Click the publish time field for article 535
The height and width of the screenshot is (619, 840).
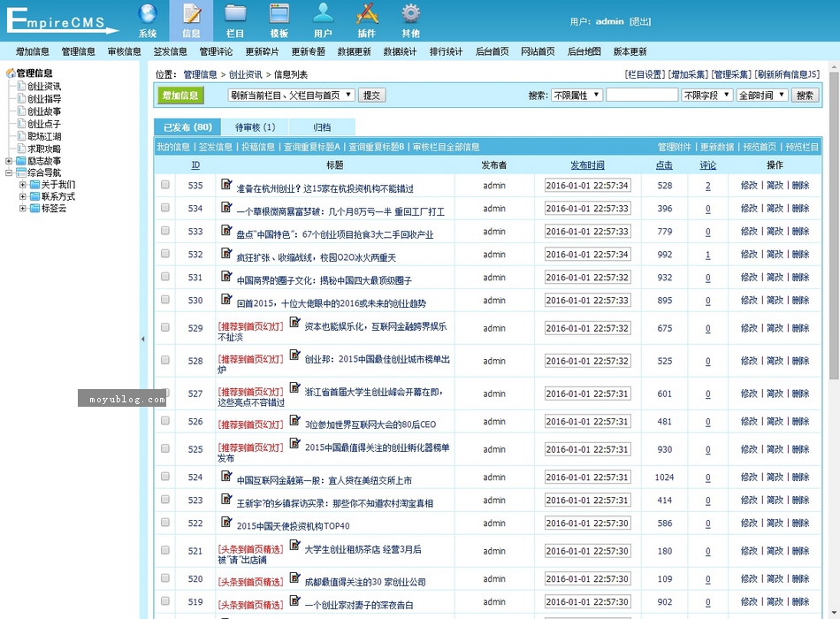click(x=587, y=186)
